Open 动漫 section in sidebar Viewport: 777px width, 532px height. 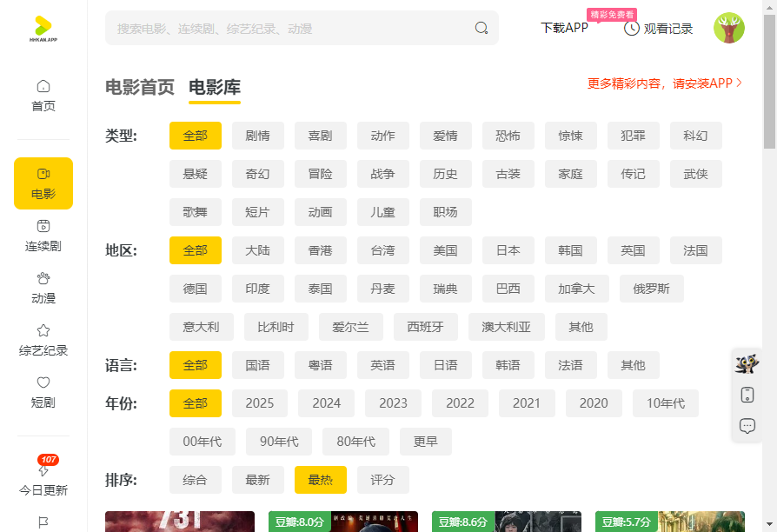(x=43, y=288)
